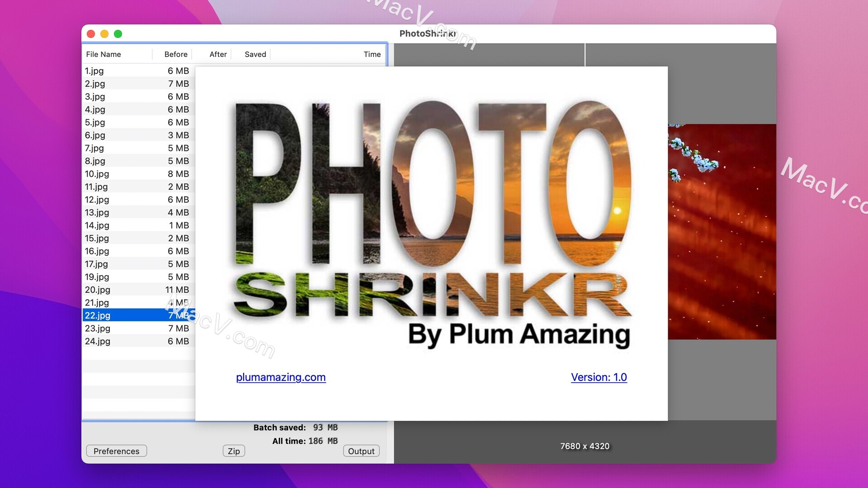This screenshot has height=488, width=868.
Task: Click the Preferences button
Action: tap(116, 450)
